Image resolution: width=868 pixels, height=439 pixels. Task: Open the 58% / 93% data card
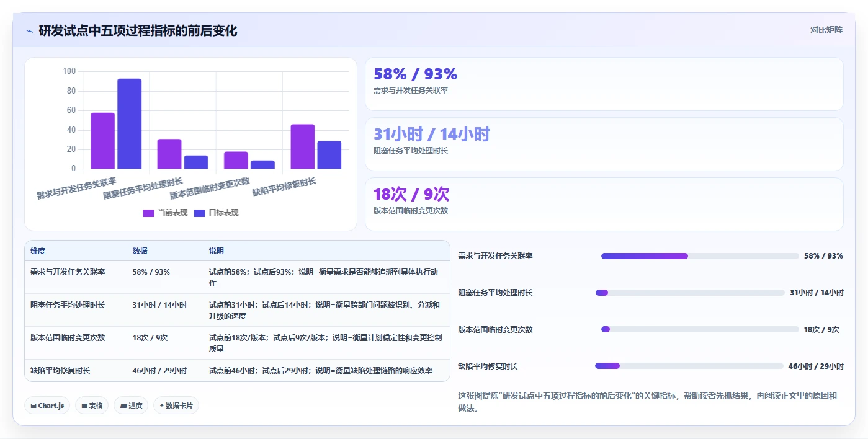pos(604,84)
